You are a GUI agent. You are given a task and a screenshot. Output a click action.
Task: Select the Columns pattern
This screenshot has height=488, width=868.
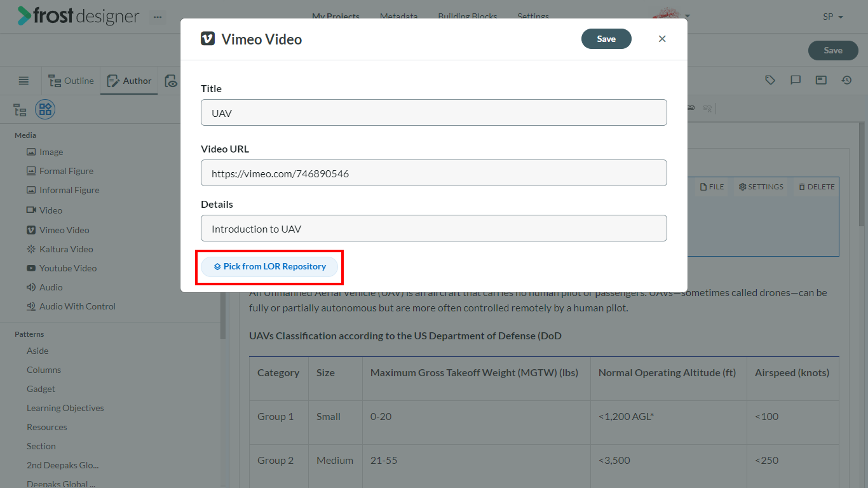(44, 370)
